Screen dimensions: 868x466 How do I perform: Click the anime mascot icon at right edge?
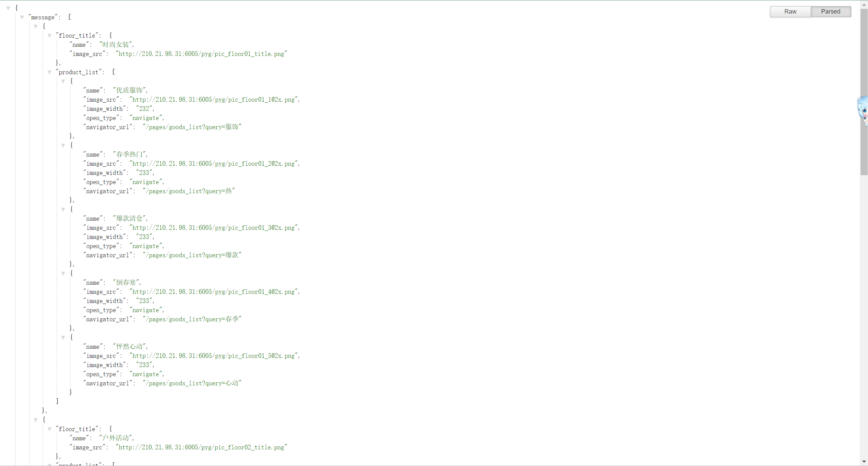[863, 110]
